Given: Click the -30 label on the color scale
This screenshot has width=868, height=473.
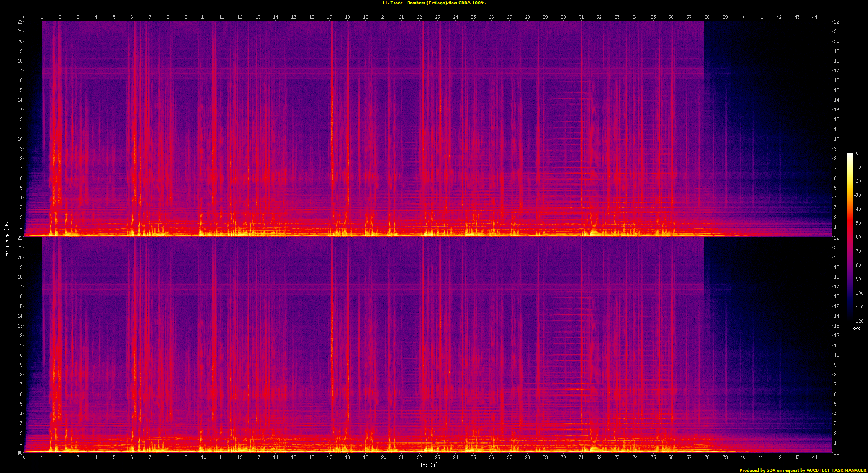Looking at the screenshot, I should pyautogui.click(x=858, y=195).
